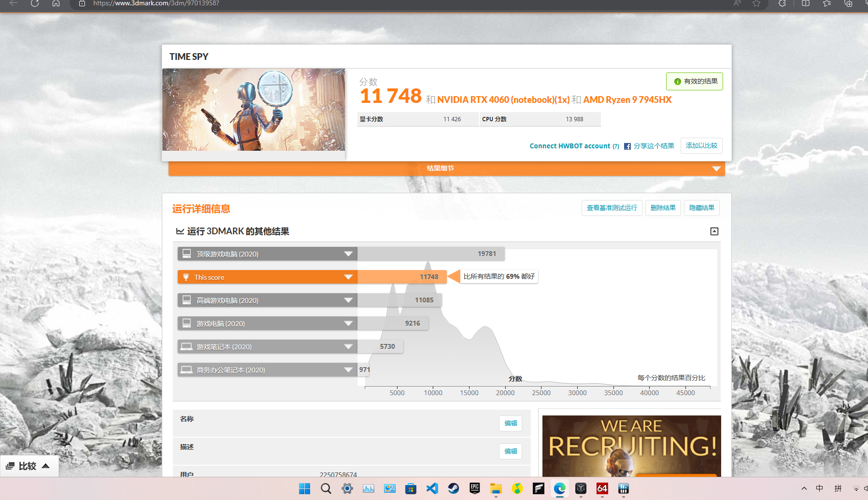The width and height of the screenshot is (868, 500).
Task: Launch Visual Studio Code from taskbar
Action: [432, 488]
